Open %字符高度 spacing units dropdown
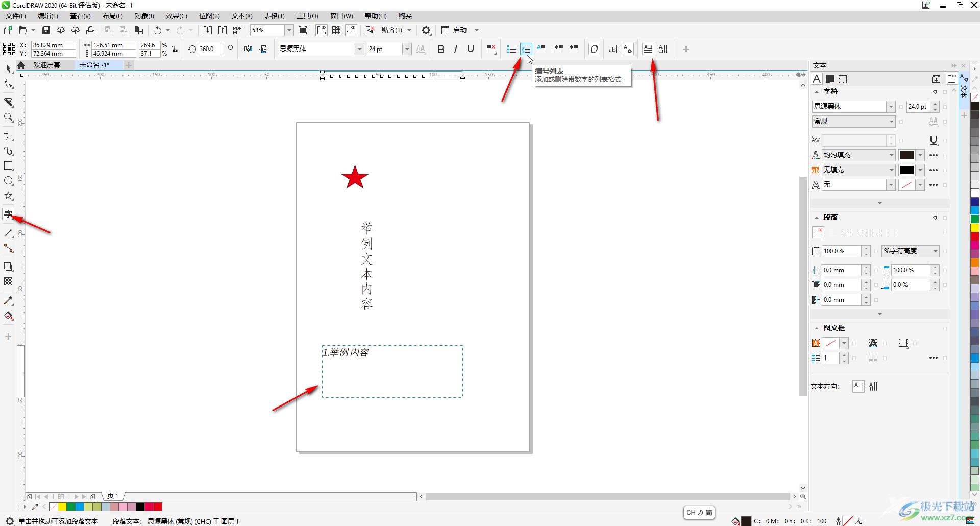 click(935, 251)
